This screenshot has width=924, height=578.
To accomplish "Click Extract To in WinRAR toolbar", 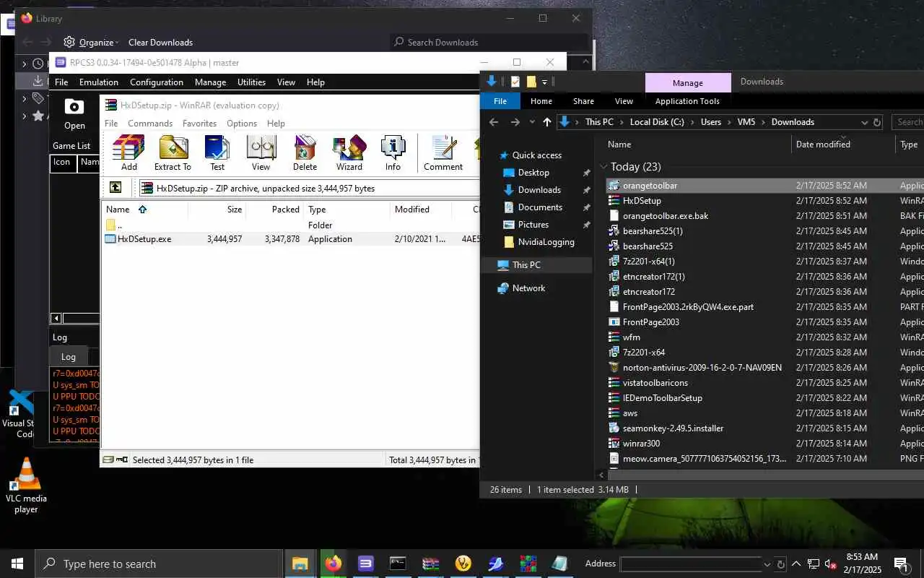I will (x=173, y=153).
